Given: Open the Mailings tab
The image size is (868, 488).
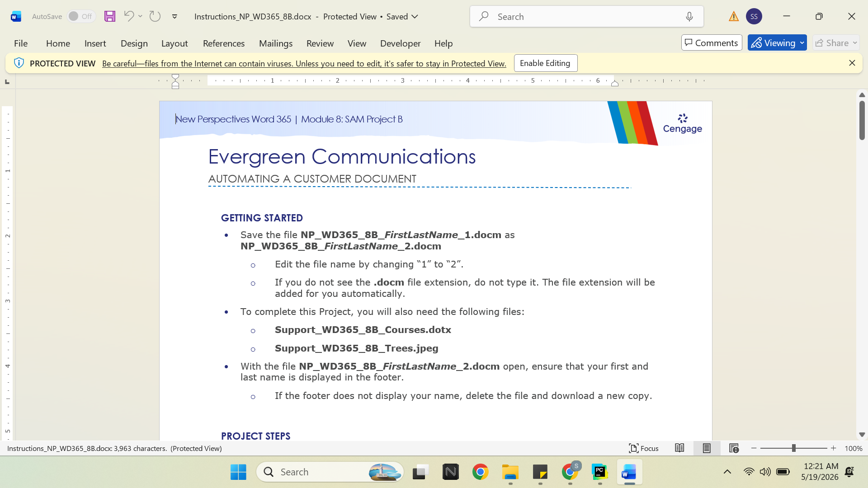Looking at the screenshot, I should (x=276, y=43).
